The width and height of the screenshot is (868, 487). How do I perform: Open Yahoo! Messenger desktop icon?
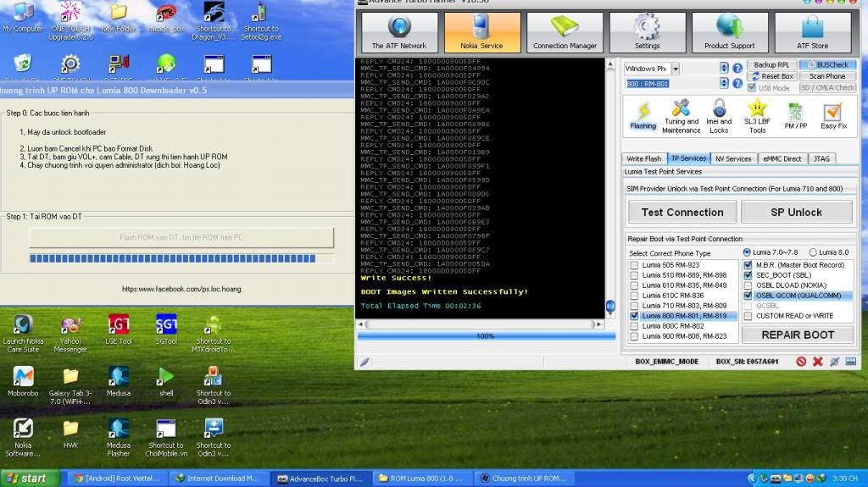70,334
